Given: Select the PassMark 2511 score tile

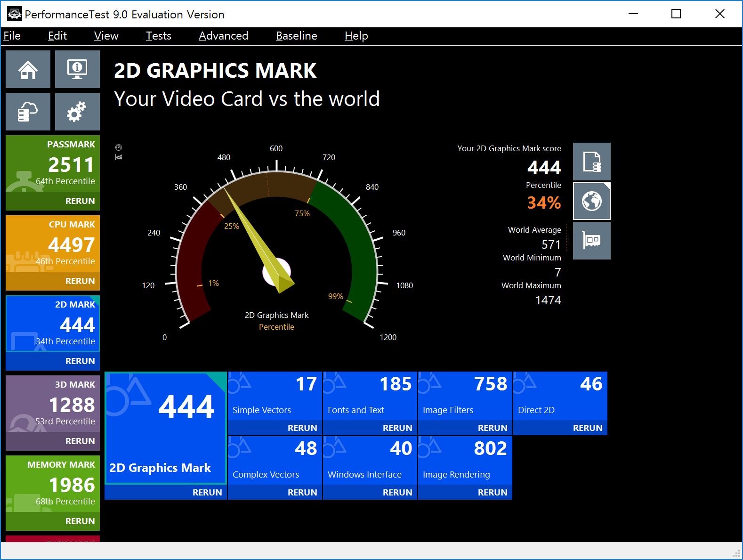Looking at the screenshot, I should coord(53,163).
